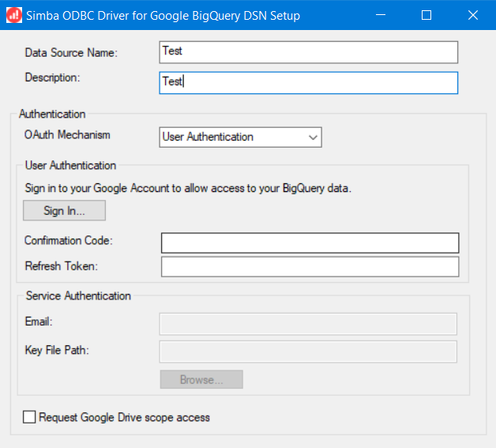Click the Refresh Token input field
Image resolution: width=496 pixels, height=448 pixels.
click(310, 266)
